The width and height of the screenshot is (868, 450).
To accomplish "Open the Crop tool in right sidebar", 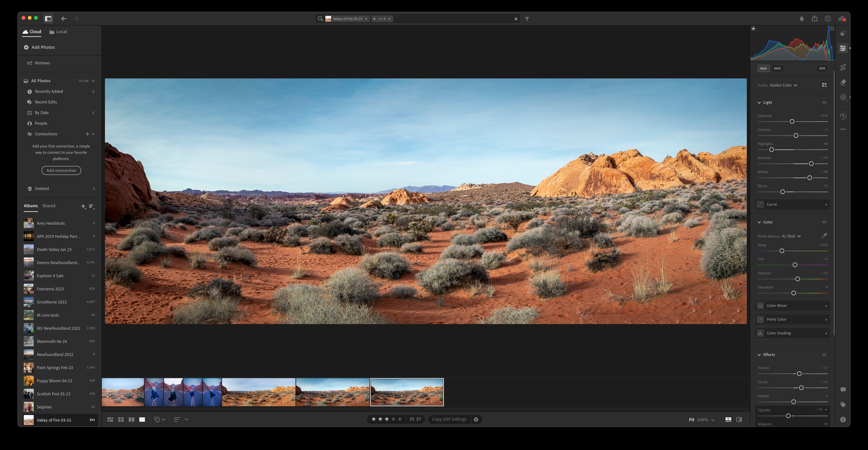I will coord(843,67).
